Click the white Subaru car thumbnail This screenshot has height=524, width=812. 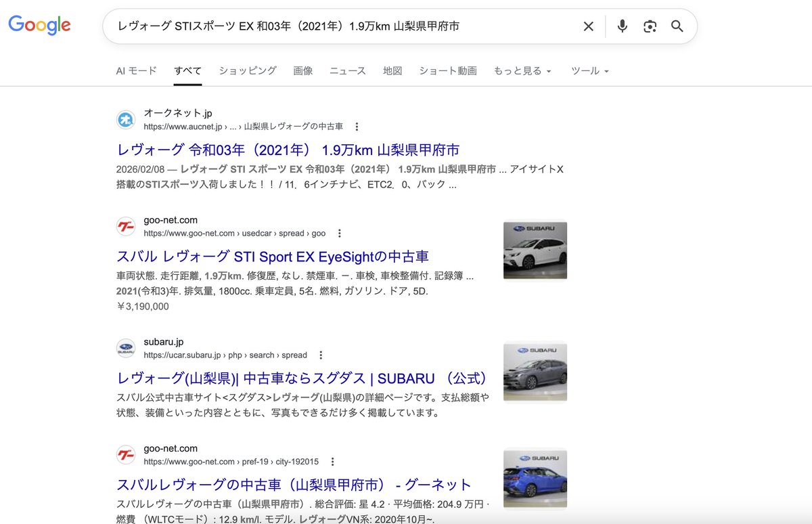pos(535,249)
